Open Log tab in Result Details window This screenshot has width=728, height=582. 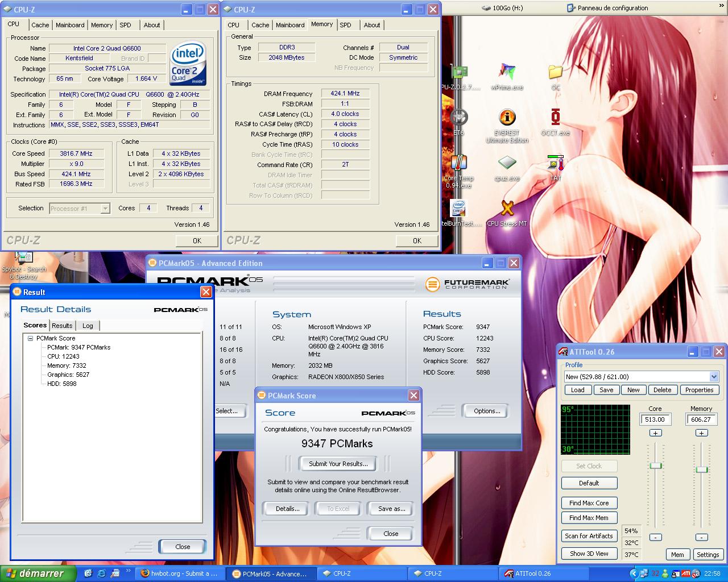tap(88, 326)
